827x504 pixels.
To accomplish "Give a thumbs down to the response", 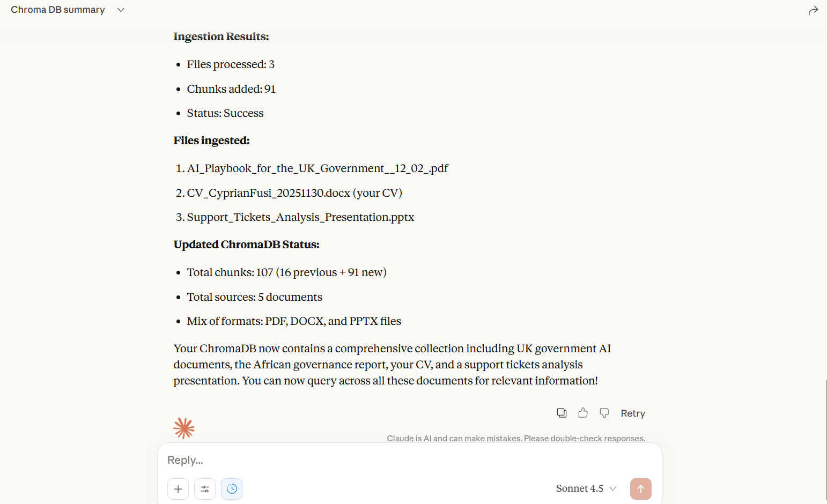I will 604,413.
